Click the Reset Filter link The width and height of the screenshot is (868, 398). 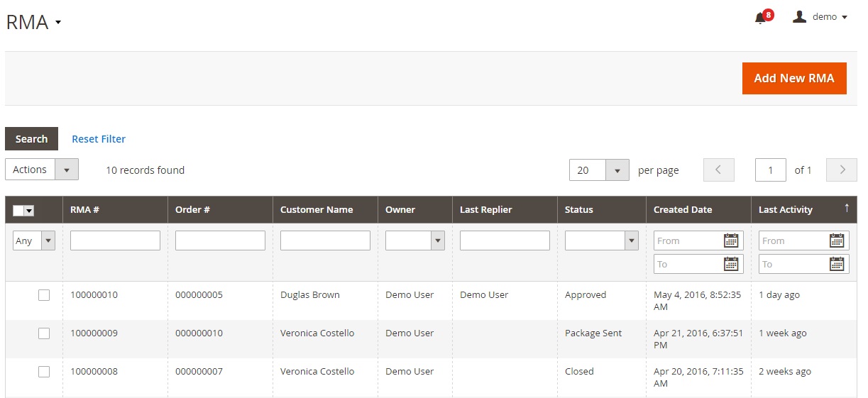point(99,139)
